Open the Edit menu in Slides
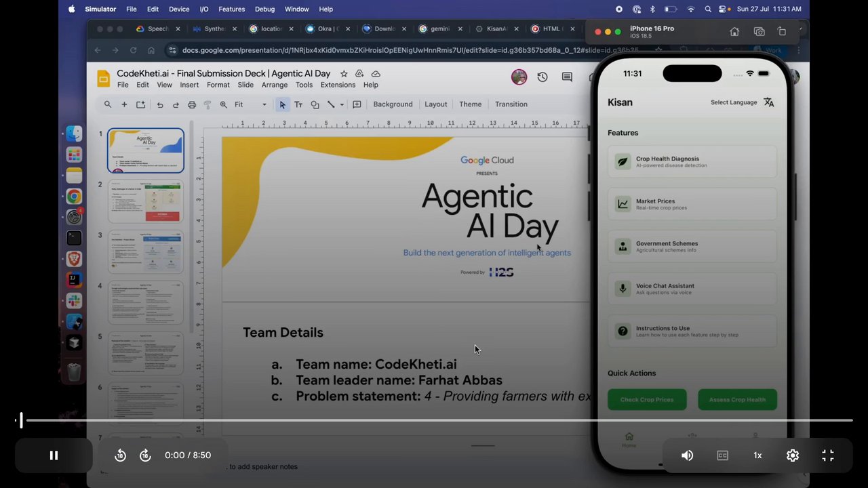Viewport: 868px width, 488px height. 142,85
